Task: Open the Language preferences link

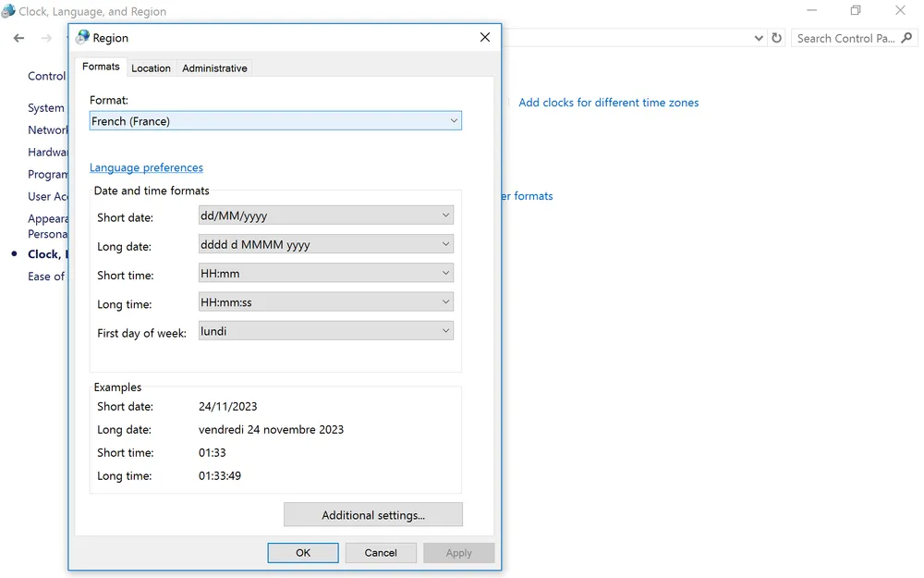Action: point(146,167)
